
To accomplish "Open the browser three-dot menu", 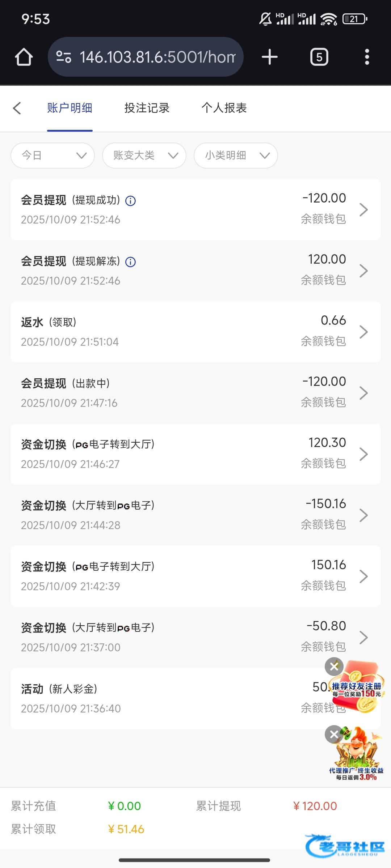I will click(x=367, y=57).
